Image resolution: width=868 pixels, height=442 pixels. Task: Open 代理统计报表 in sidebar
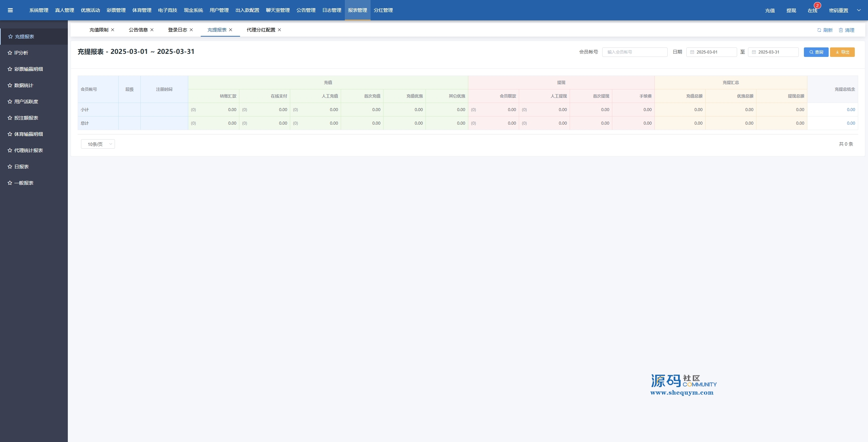tap(28, 150)
